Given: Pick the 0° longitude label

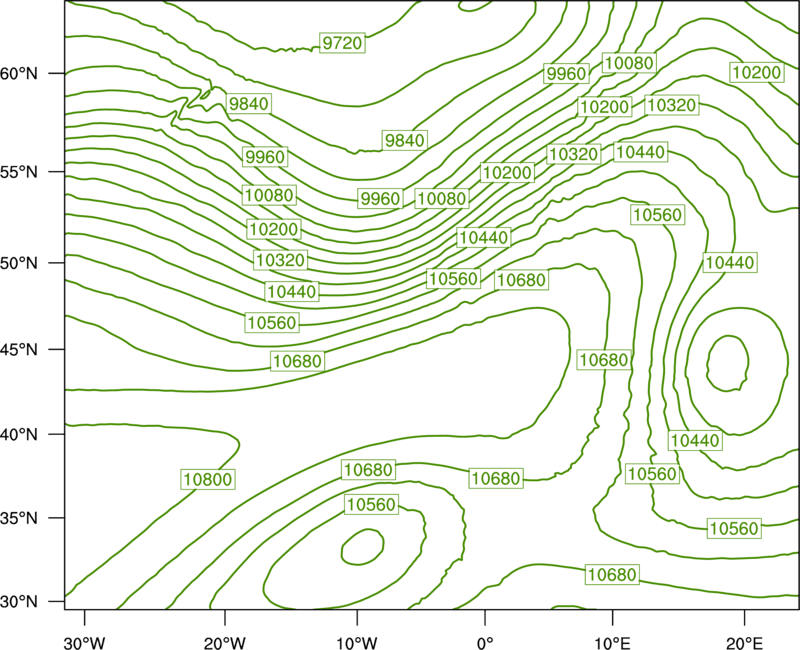Looking at the screenshot, I should [x=485, y=643].
